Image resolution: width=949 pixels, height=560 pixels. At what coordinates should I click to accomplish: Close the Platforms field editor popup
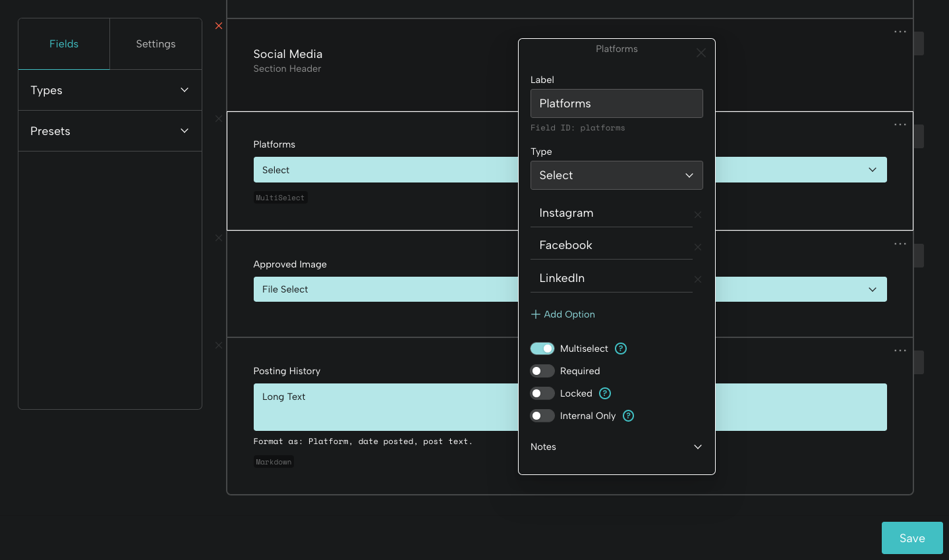[701, 53]
